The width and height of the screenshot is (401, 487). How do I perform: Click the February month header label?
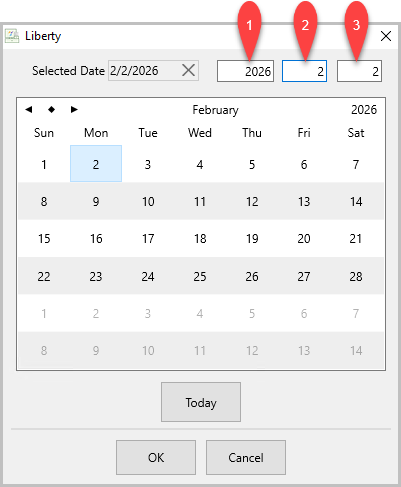click(x=215, y=110)
